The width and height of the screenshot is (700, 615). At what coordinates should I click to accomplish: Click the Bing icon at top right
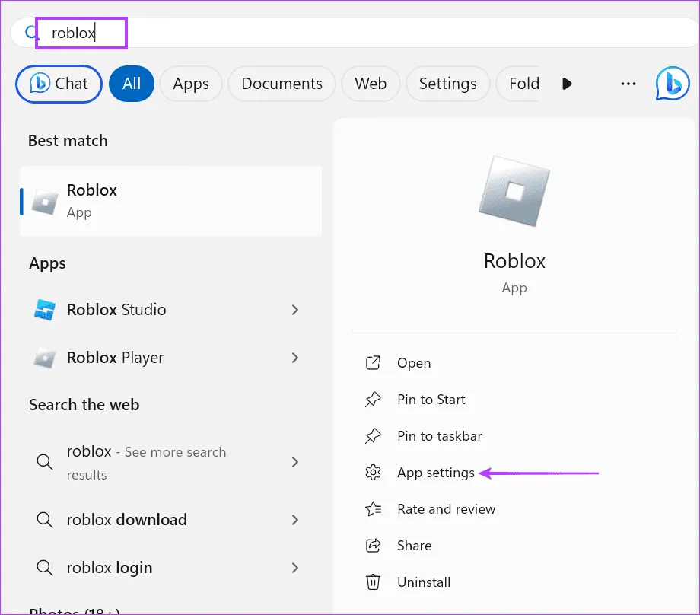672,84
